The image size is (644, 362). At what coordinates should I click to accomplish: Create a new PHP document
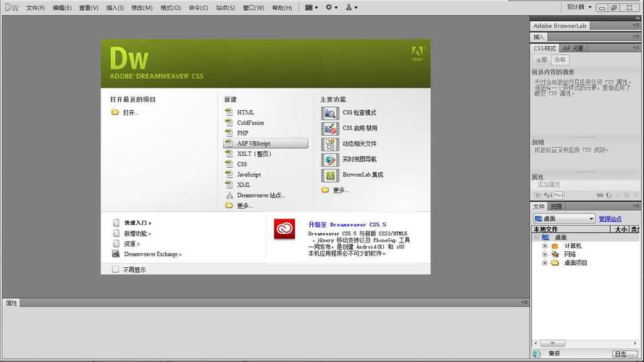pos(243,133)
